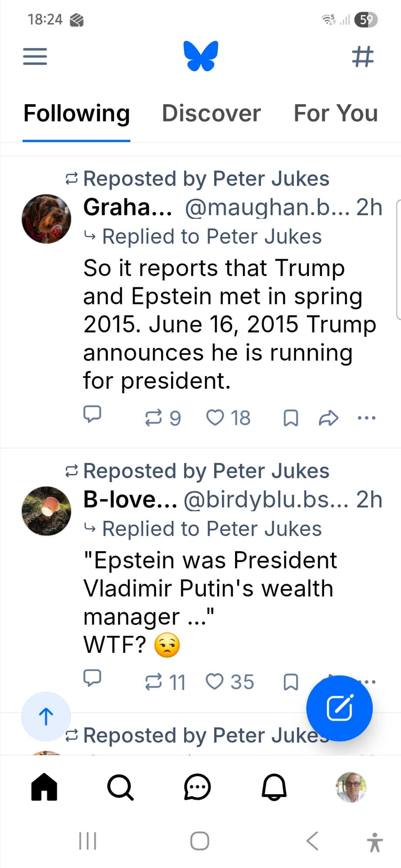This screenshot has width=401, height=868.
Task: Tap the scroll-to-top arrow button
Action: tap(46, 717)
